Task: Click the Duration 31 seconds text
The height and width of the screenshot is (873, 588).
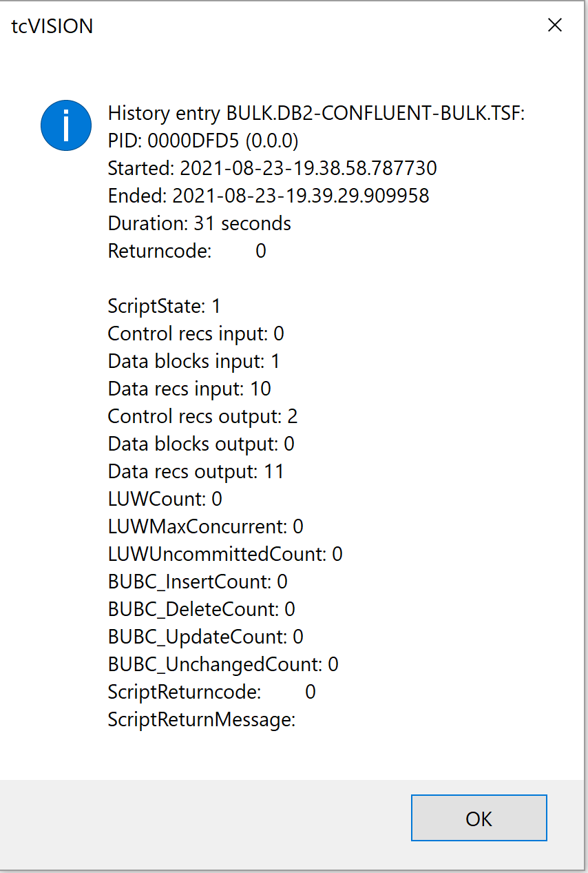Action: pyautogui.click(x=200, y=223)
